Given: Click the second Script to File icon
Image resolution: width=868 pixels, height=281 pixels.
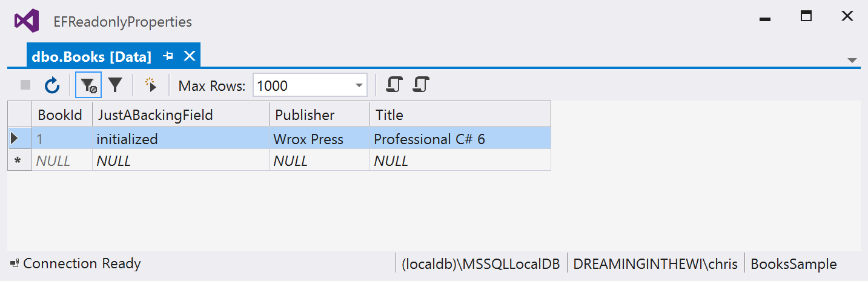Looking at the screenshot, I should tap(421, 85).
